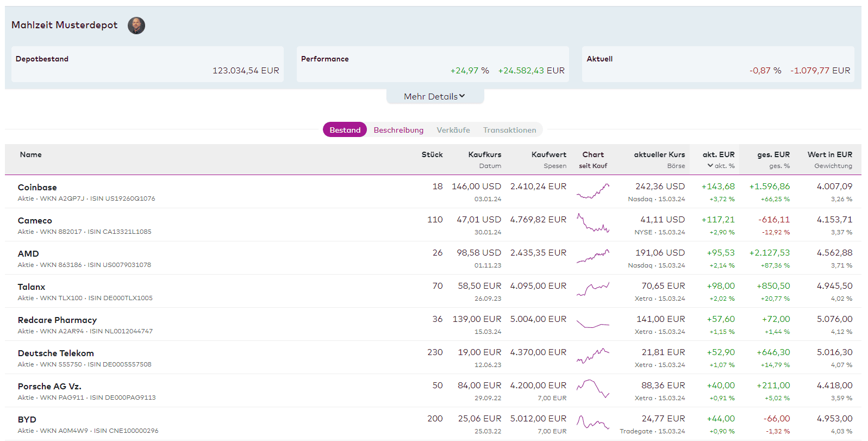Switch to the Beschreibung tab
Image resolution: width=868 pixels, height=441 pixels.
coord(398,130)
